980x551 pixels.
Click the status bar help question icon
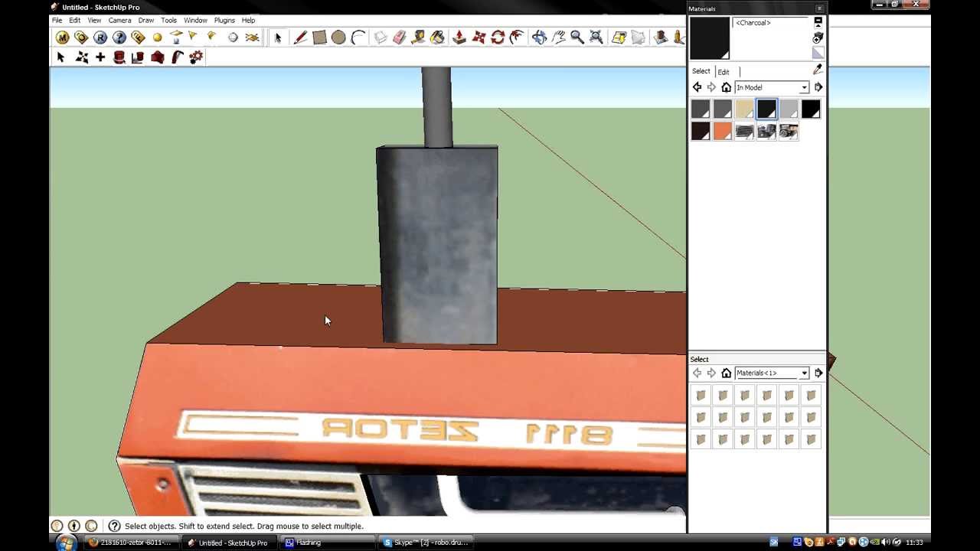pyautogui.click(x=114, y=526)
